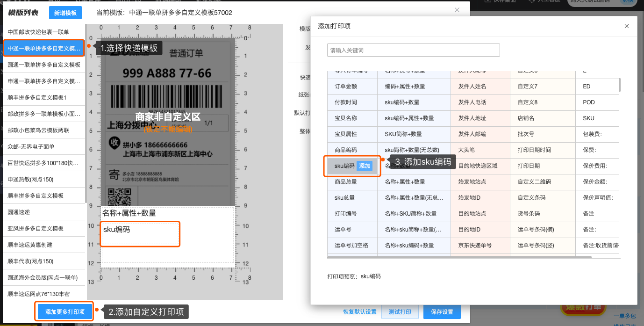Focus the 请输入关键词 search field

(413, 50)
